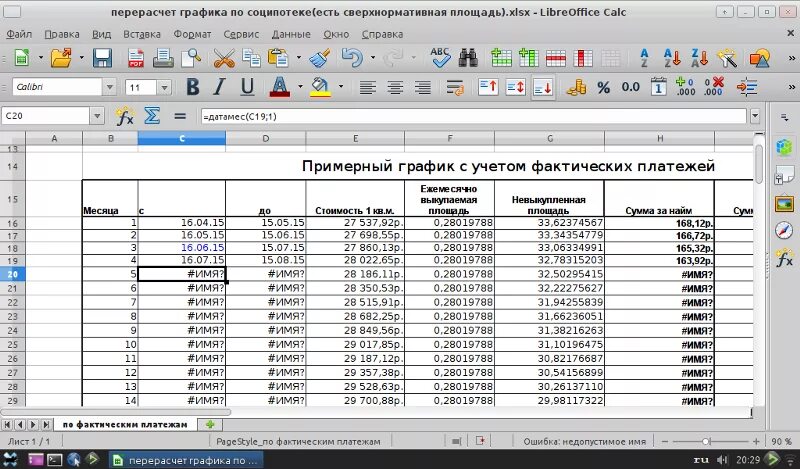Add a new sheet with plus button

pos(210,424)
